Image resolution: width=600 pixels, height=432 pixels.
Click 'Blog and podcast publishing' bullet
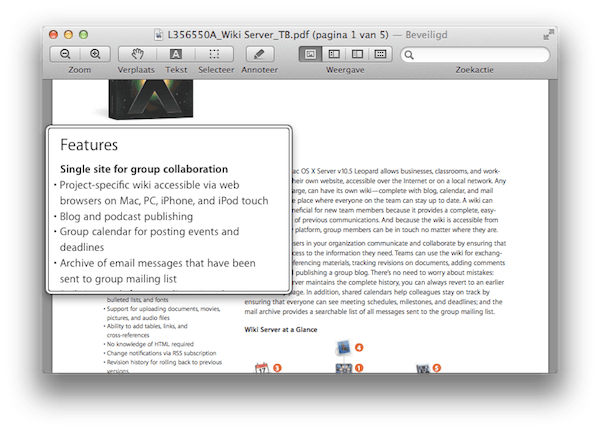click(x=126, y=217)
